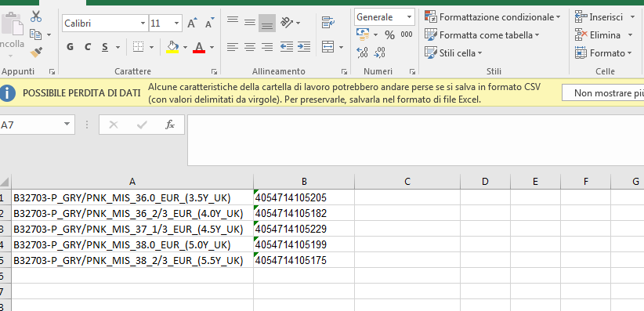Click the Copy icon
This screenshot has height=311, width=644.
pos(36,35)
